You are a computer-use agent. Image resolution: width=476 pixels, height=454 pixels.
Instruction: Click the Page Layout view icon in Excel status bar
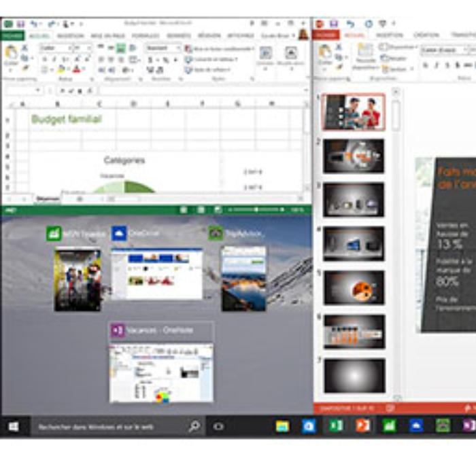point(201,210)
